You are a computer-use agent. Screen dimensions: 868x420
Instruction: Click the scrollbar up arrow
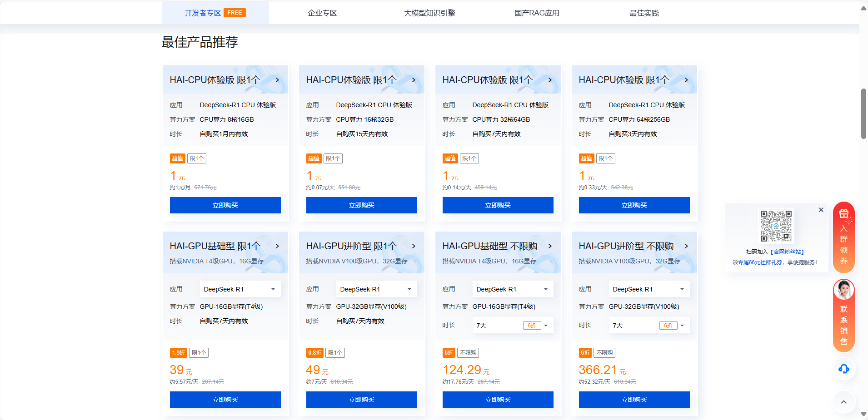pos(863,8)
